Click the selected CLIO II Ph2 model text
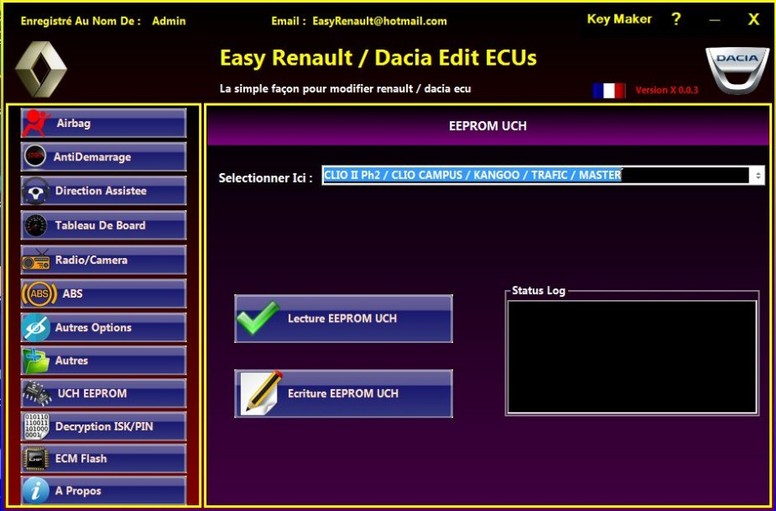776x511 pixels. click(473, 175)
